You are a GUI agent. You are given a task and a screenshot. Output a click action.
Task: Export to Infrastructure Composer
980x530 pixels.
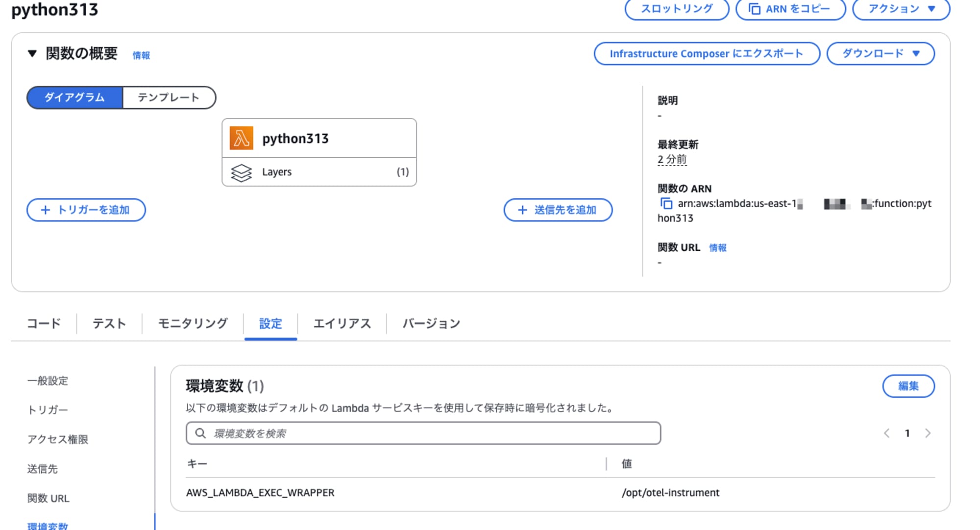click(707, 53)
